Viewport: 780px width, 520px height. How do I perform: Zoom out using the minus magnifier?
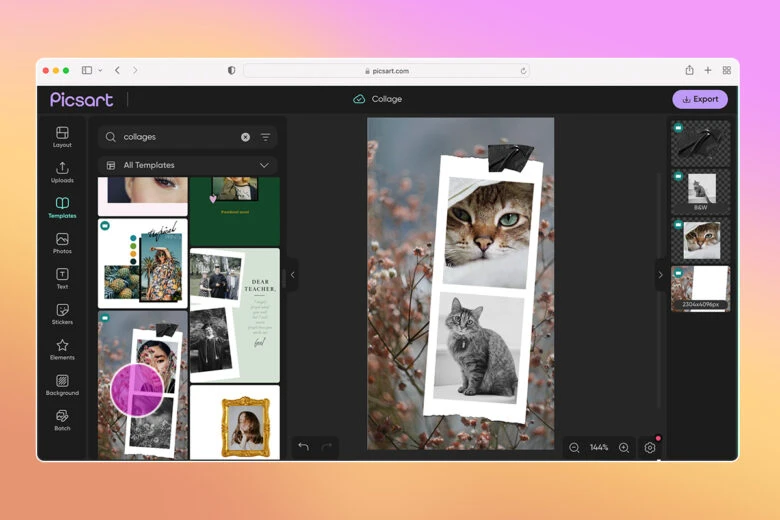[x=574, y=448]
